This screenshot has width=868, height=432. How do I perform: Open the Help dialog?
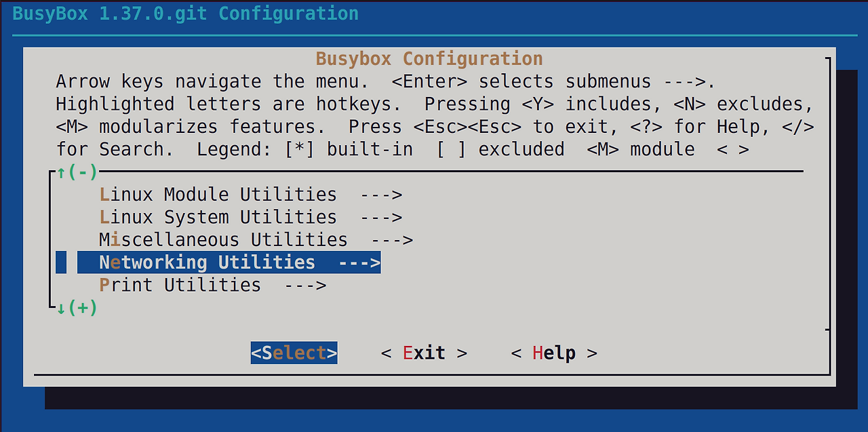click(x=555, y=353)
